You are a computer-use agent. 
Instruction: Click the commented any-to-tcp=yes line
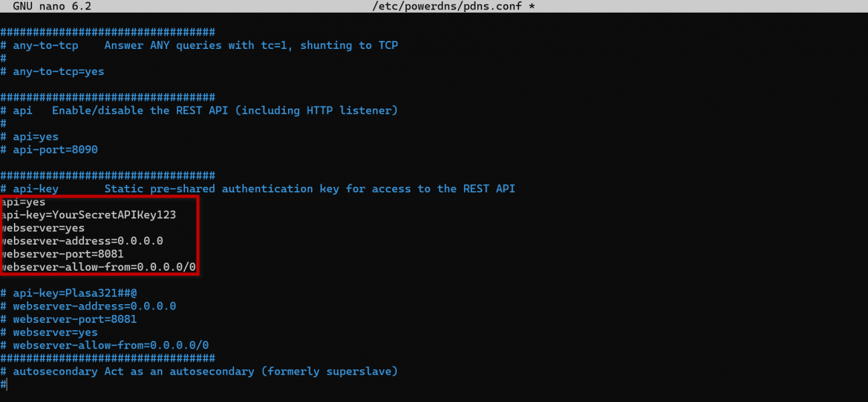[x=52, y=71]
